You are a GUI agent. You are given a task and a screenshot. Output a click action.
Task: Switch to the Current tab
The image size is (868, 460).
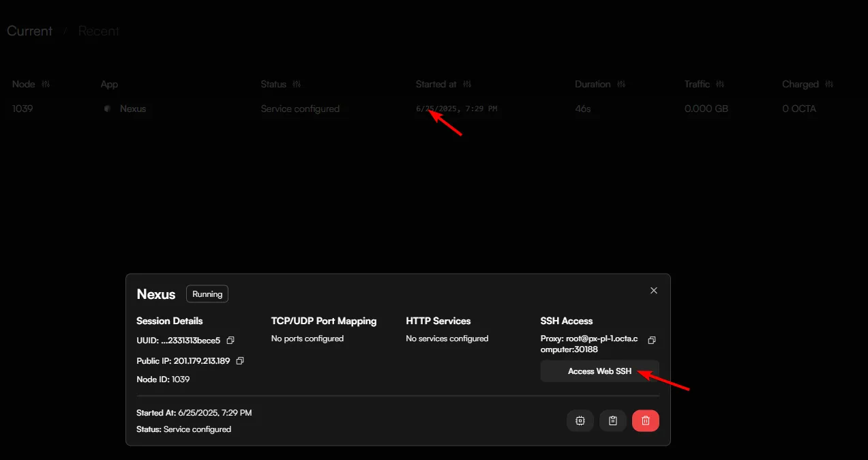[29, 31]
